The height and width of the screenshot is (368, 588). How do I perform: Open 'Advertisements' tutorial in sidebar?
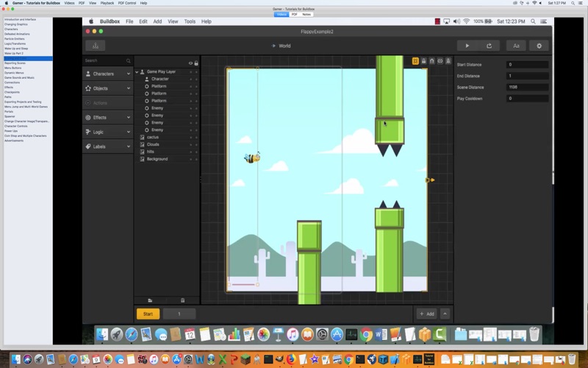point(14,141)
